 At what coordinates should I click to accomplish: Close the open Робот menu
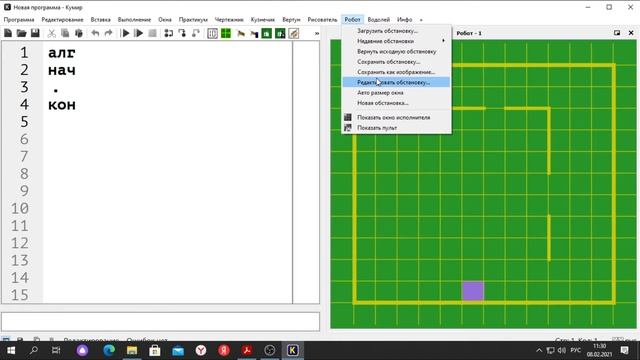point(352,20)
